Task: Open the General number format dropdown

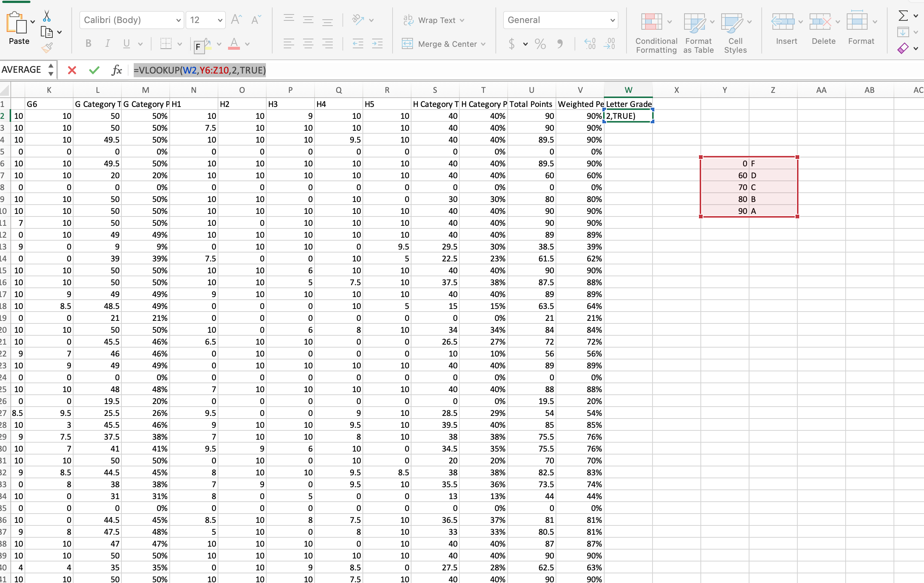Action: click(612, 20)
